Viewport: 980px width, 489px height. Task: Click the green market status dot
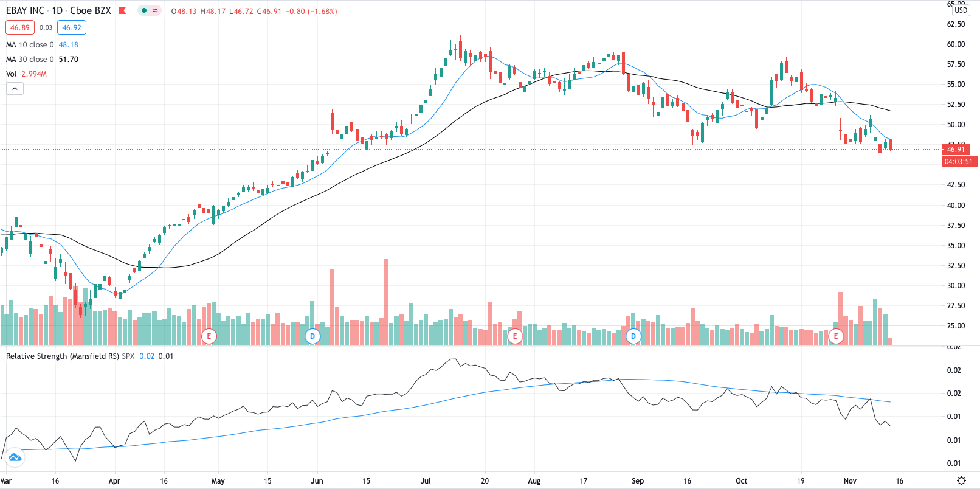point(144,10)
